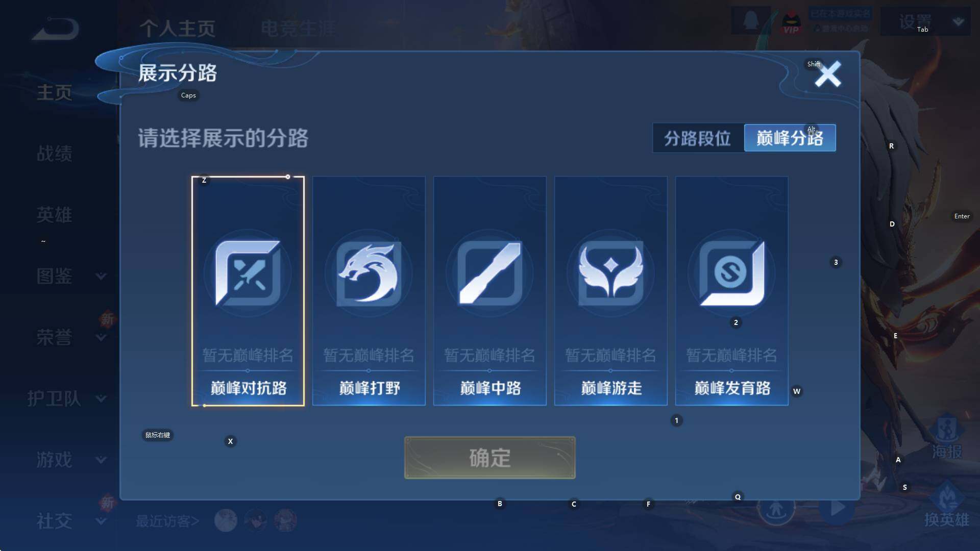Select the 巅峰游走 winged roaming icon
This screenshot has width=980, height=551.
[610, 273]
